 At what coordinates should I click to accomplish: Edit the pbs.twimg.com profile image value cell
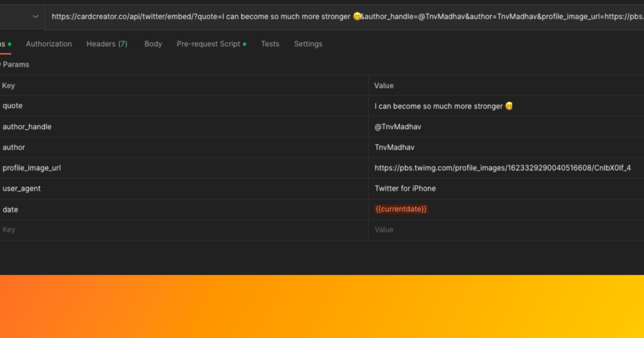502,168
